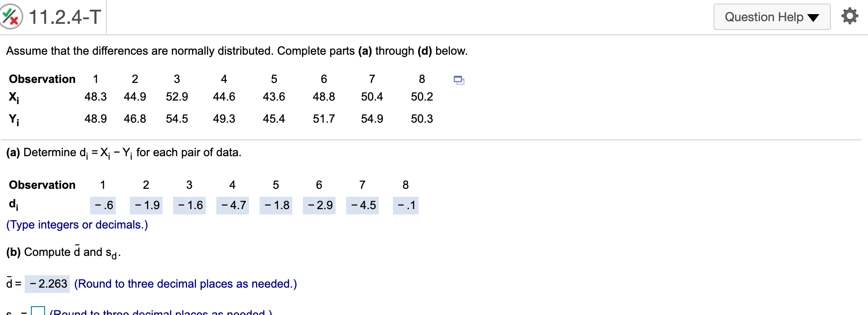Viewport: 868px width, 315px height.
Task: Select the first difference value -.6
Action: (103, 205)
